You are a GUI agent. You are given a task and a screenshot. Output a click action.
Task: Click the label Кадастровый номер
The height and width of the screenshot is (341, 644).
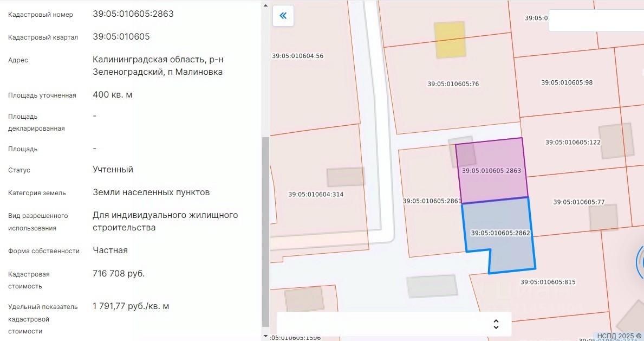(x=41, y=15)
